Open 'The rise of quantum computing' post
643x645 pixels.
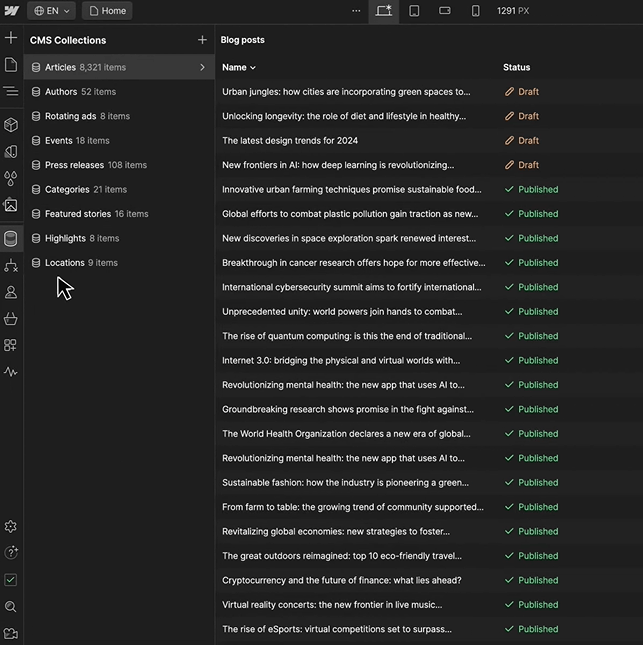pyautogui.click(x=347, y=336)
